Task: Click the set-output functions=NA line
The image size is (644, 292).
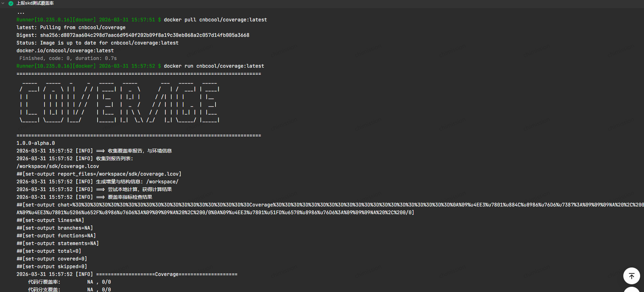Action: pyautogui.click(x=56, y=236)
